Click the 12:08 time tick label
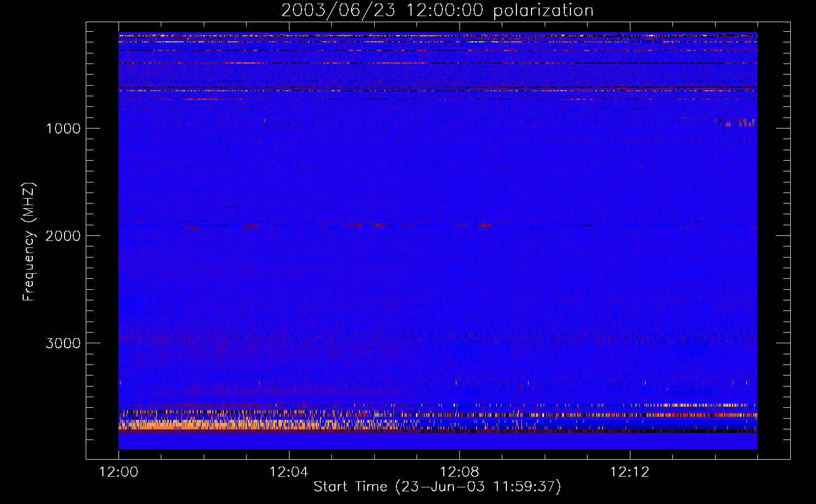This screenshot has width=816, height=504. tap(459, 472)
